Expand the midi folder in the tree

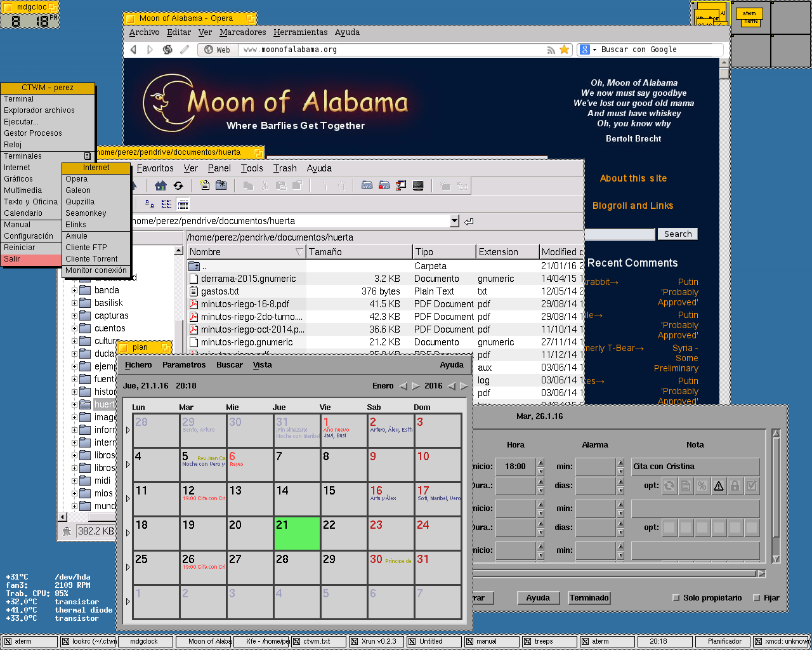pos(74,481)
